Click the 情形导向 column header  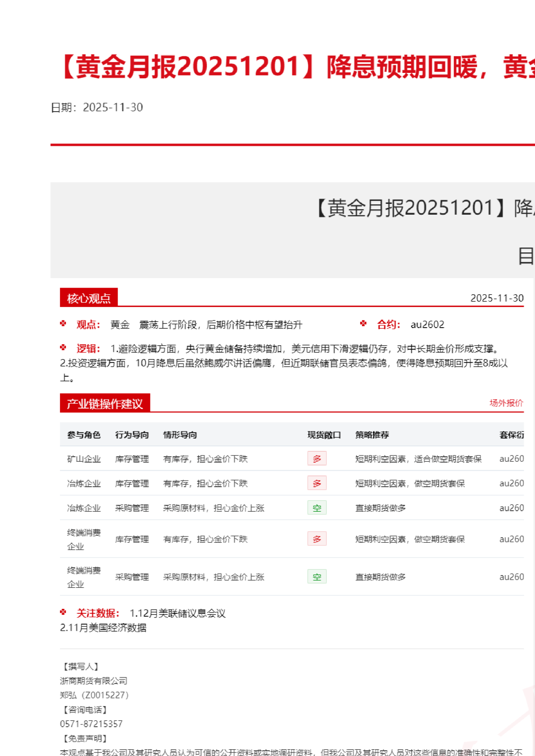[180, 435]
